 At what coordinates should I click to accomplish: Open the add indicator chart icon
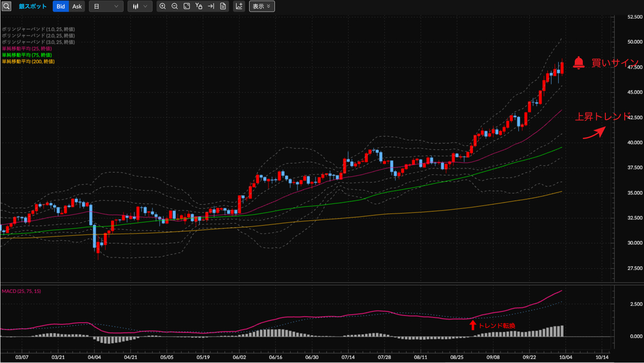239,6
